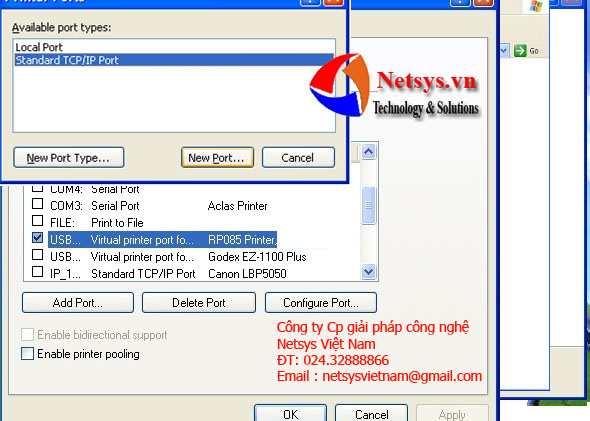Select Standard TCP/IP Port list entry
The width and height of the screenshot is (590, 421).
[174, 60]
